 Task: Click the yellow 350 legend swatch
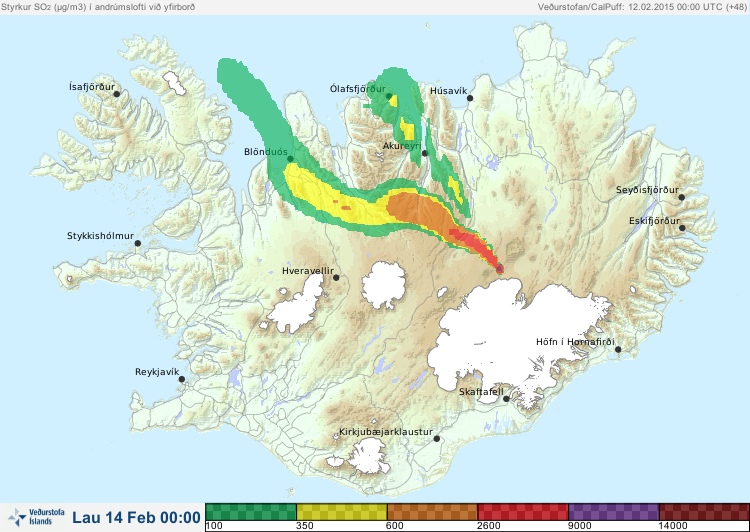tap(342, 512)
